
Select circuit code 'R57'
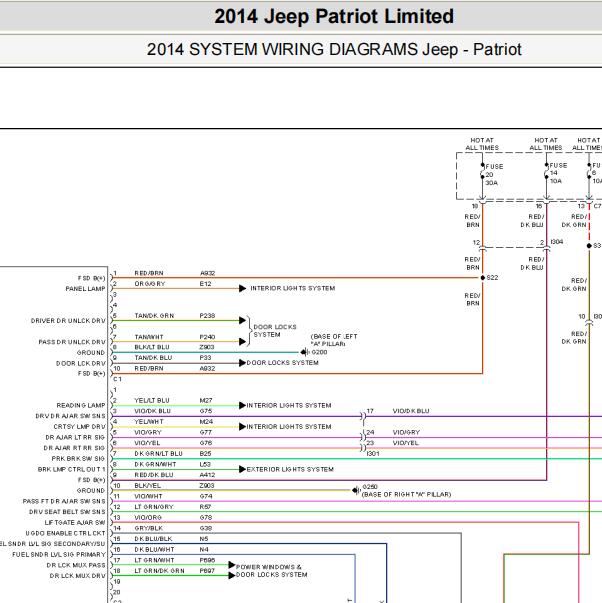pos(205,507)
